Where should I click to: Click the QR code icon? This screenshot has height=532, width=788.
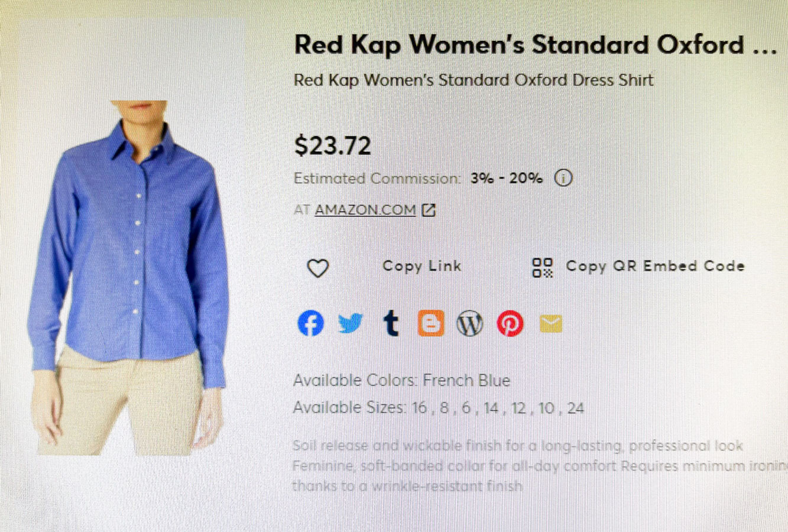click(x=542, y=267)
